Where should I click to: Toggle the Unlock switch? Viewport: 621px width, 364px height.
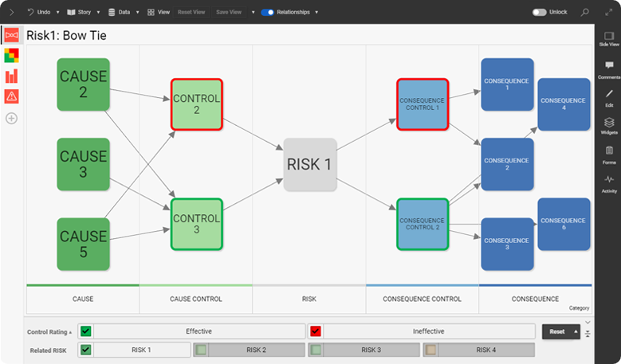pyautogui.click(x=540, y=12)
